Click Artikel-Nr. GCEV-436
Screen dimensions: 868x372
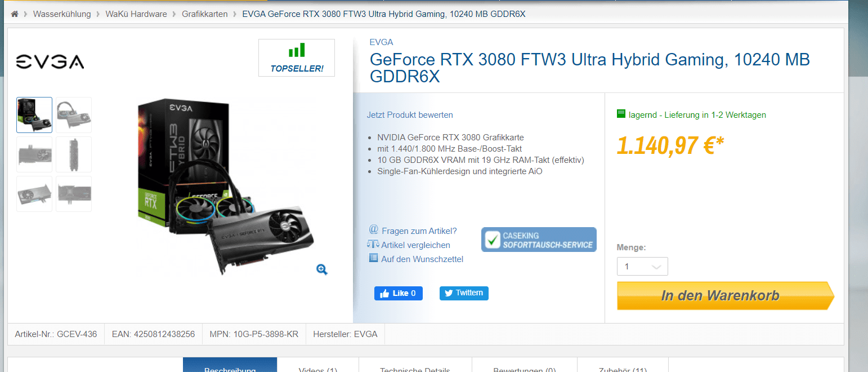pyautogui.click(x=56, y=334)
